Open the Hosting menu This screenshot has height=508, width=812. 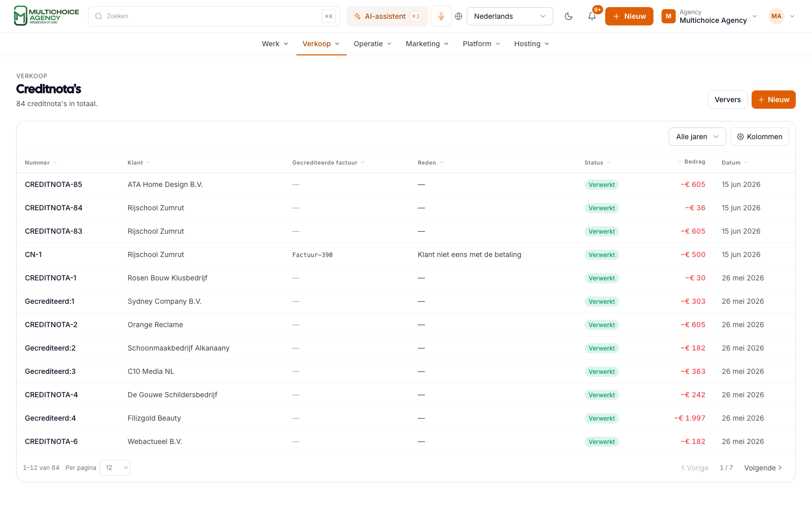tap(531, 44)
